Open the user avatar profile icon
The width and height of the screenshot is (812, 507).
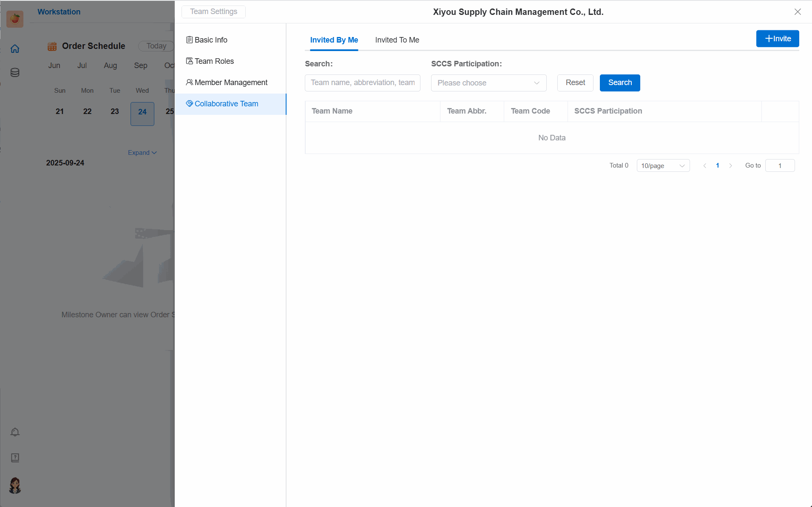click(x=15, y=485)
